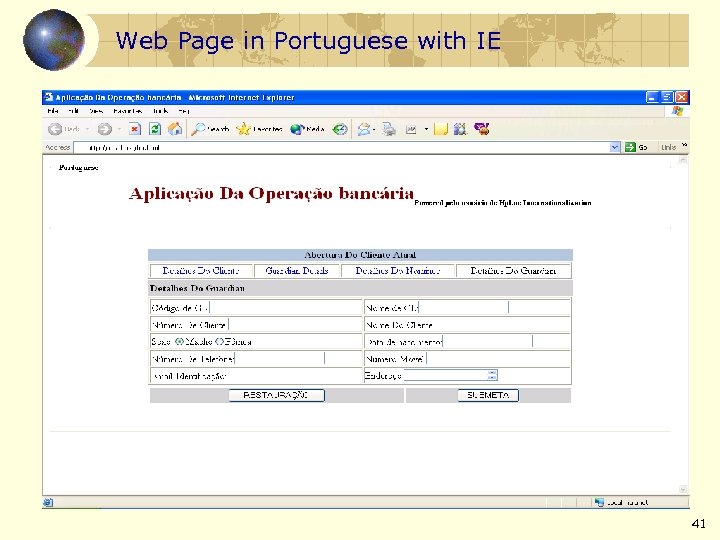The width and height of the screenshot is (720, 540).
Task: Open the File menu
Action: (53, 111)
